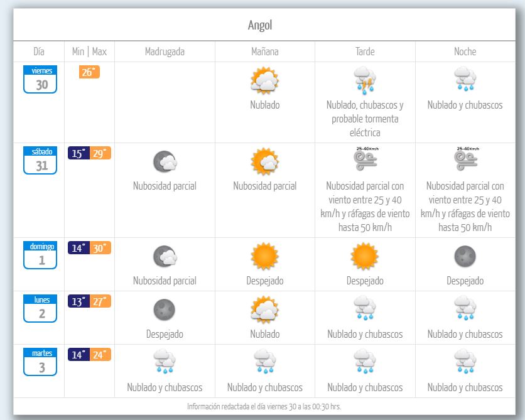
Task: Click Friday night's rain showers icon
Action: 465,80
